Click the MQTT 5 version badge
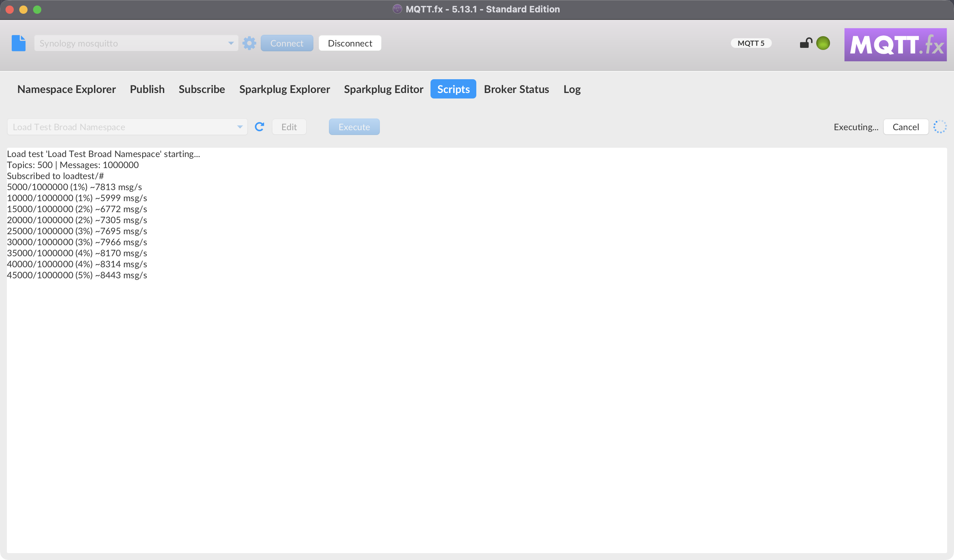Screen dimensions: 954x560 pos(751,43)
